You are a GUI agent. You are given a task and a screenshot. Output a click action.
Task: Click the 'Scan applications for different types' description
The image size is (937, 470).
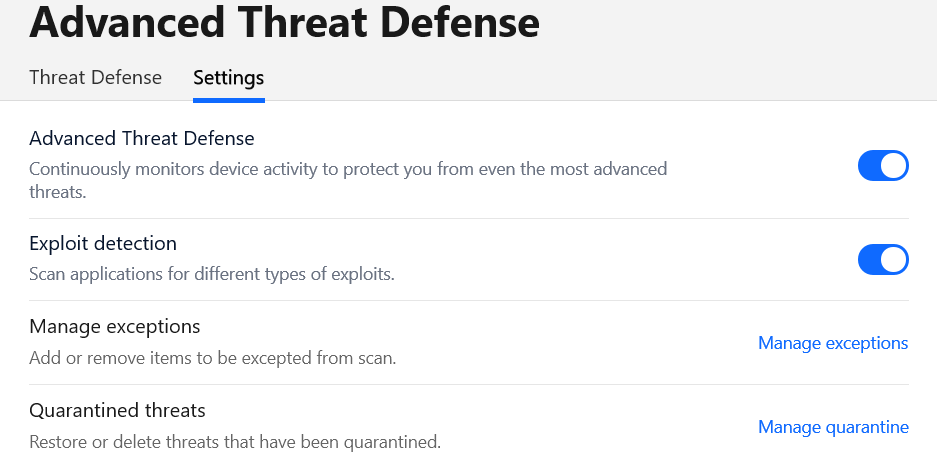point(212,274)
